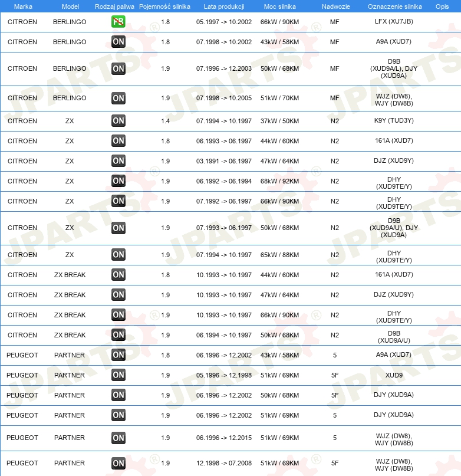Screen dimensions: 461x476
Task: Select the Lata produkcji column header
Action: coord(224,6)
